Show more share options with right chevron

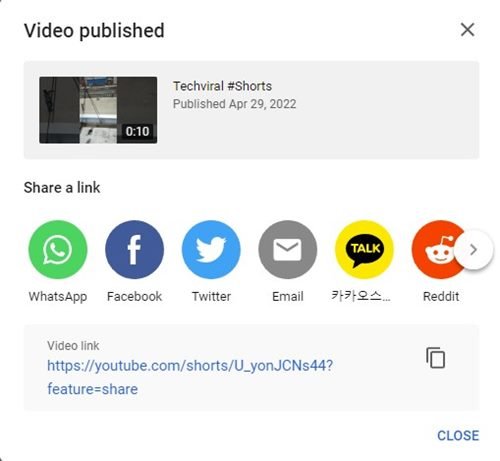tap(473, 250)
